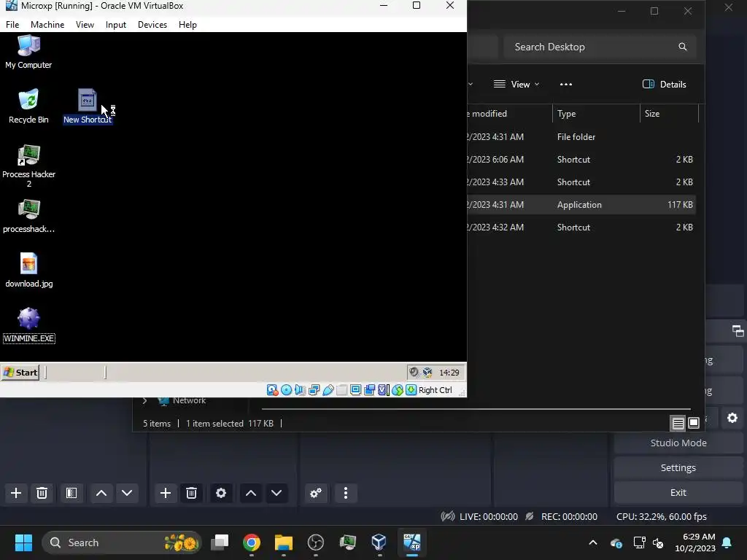Select the Shortcut row dated 4:33 AM
This screenshot has width=747, height=560.
coord(581,182)
